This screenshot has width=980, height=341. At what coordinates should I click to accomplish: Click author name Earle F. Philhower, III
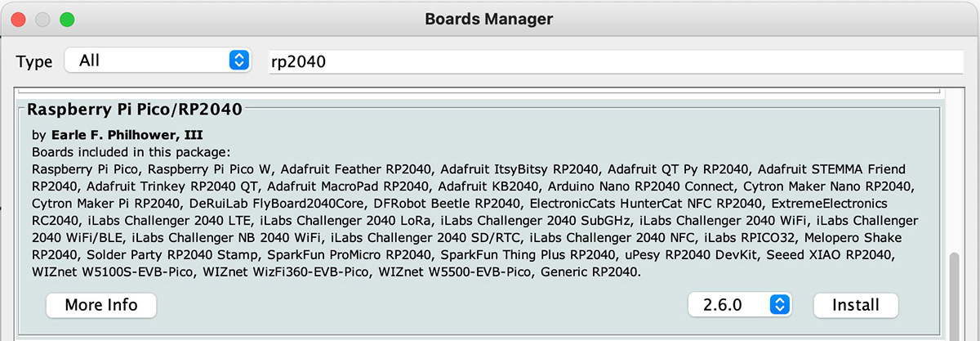tap(127, 134)
